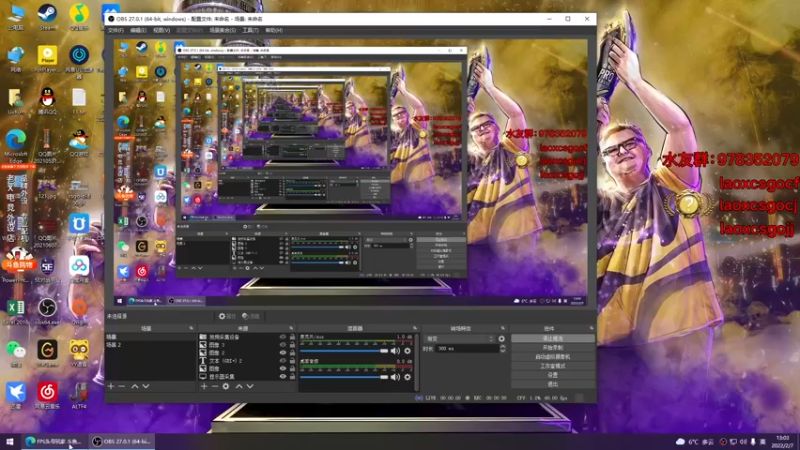Click the virtual camera start button
This screenshot has width=800, height=450.
pyautogui.click(x=553, y=357)
